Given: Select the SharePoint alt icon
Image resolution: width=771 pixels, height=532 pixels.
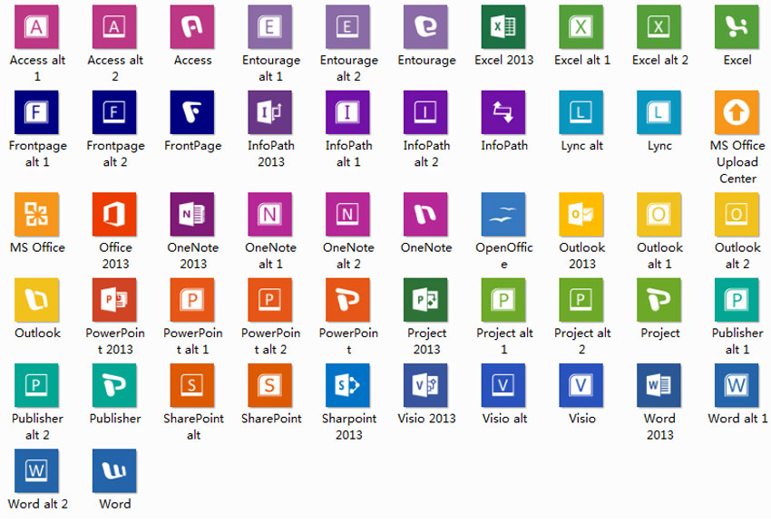Looking at the screenshot, I should pos(192,385).
